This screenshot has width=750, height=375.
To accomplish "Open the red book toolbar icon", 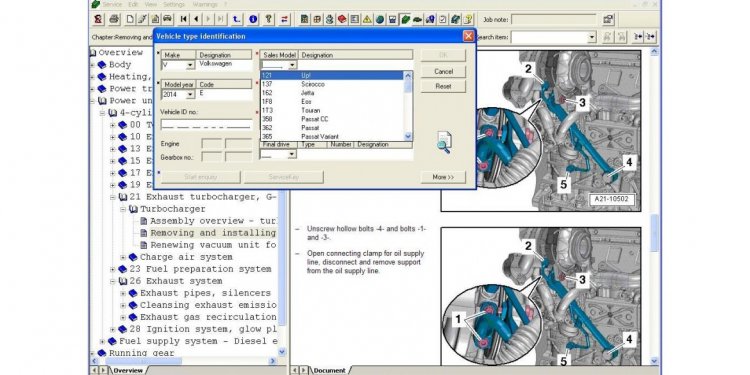I will coord(342,19).
